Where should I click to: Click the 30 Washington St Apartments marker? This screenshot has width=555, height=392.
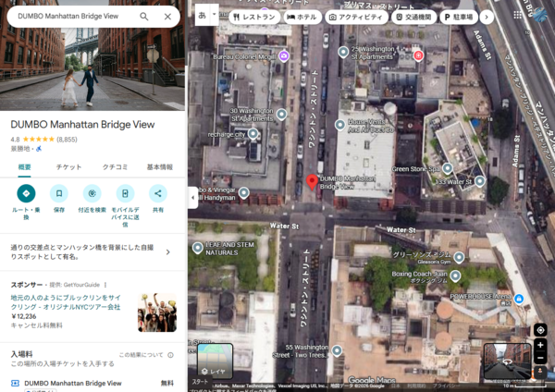click(282, 115)
